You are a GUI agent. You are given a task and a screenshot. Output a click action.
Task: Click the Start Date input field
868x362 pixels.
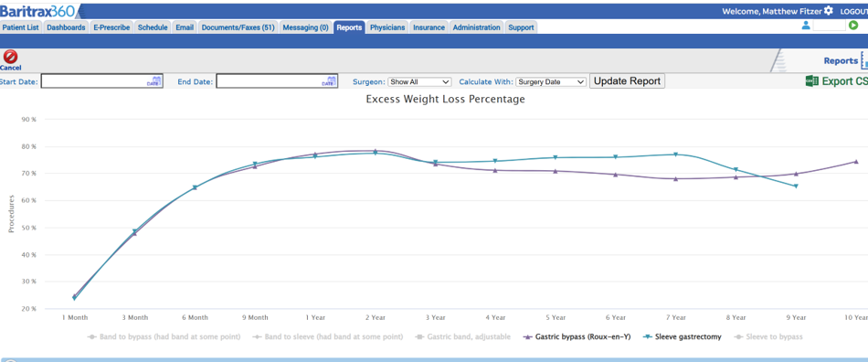[x=101, y=81]
